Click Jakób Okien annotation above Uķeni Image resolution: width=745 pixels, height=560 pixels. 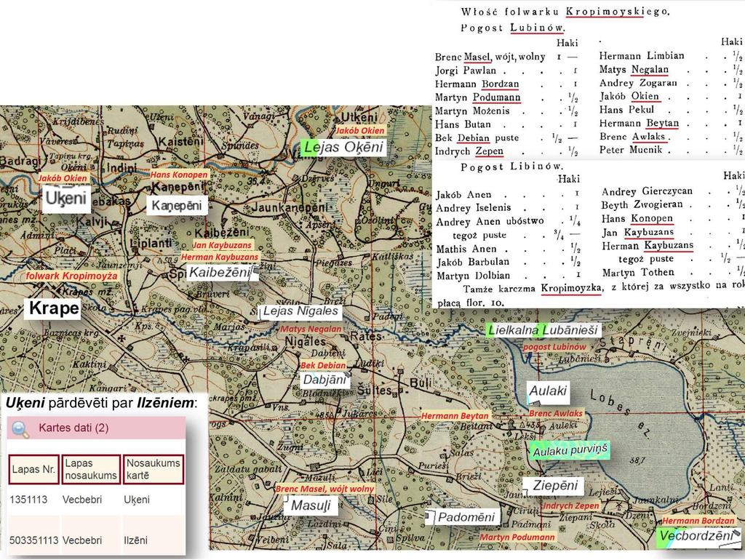click(63, 178)
